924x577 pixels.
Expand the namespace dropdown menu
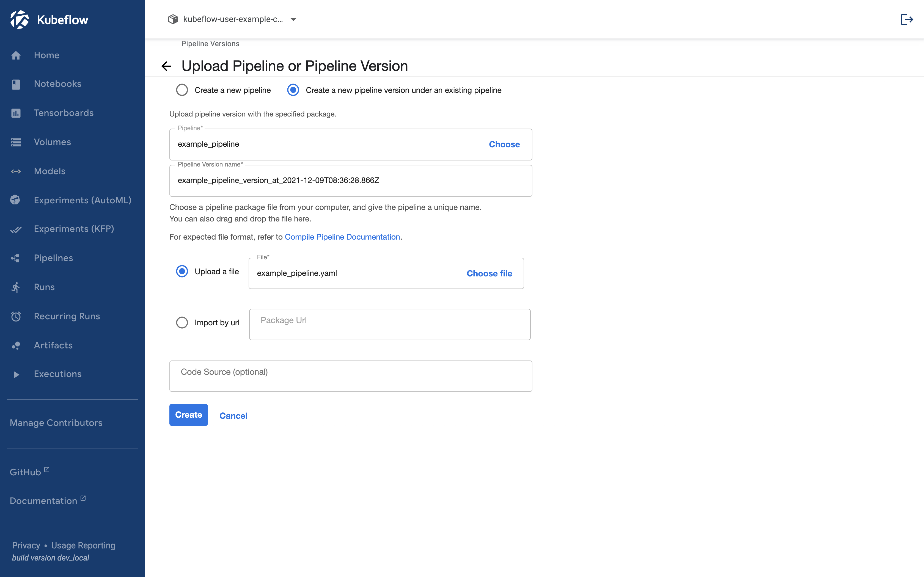[293, 19]
